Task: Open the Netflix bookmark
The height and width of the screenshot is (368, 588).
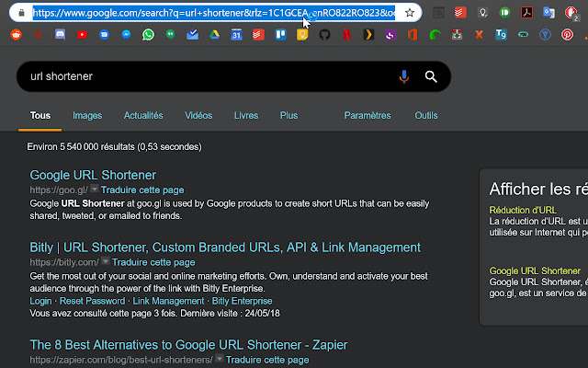Action: (347, 35)
